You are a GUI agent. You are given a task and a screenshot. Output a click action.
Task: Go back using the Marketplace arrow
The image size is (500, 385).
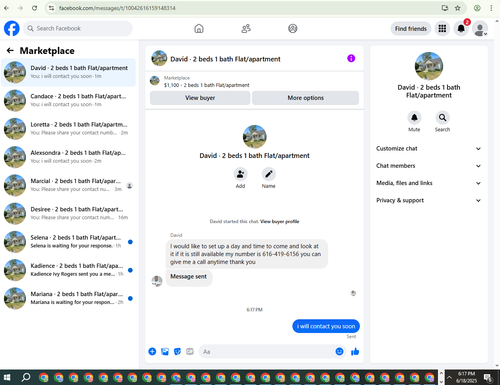[10, 51]
